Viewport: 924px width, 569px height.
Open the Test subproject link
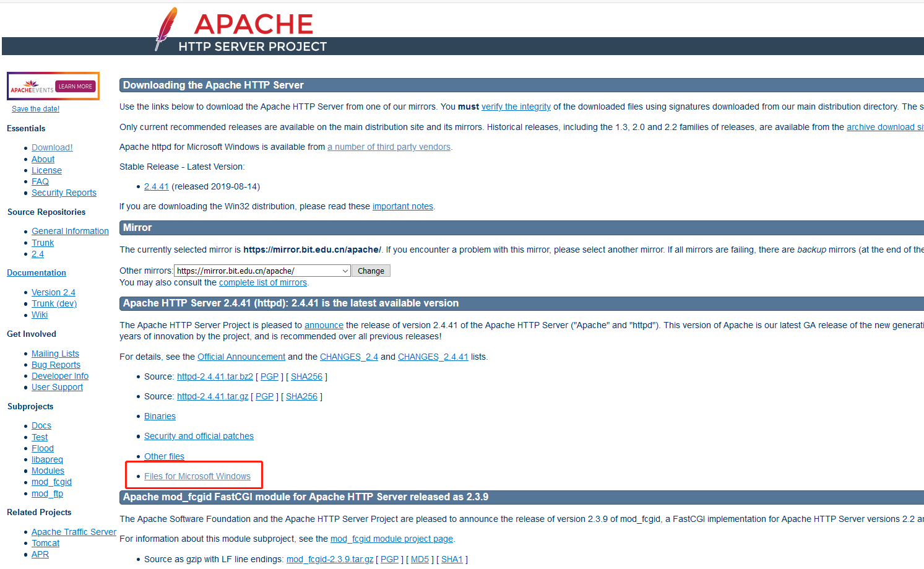[x=40, y=437]
